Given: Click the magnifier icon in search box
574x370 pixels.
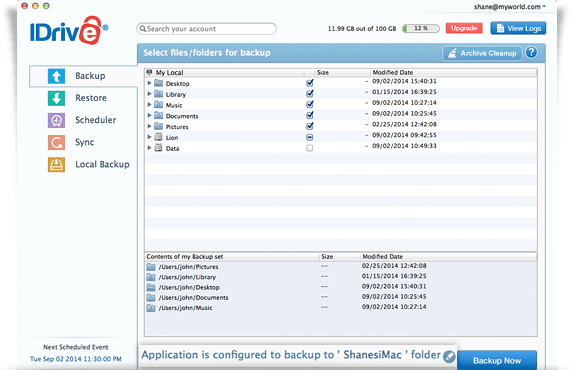Looking at the screenshot, I should point(143,29).
